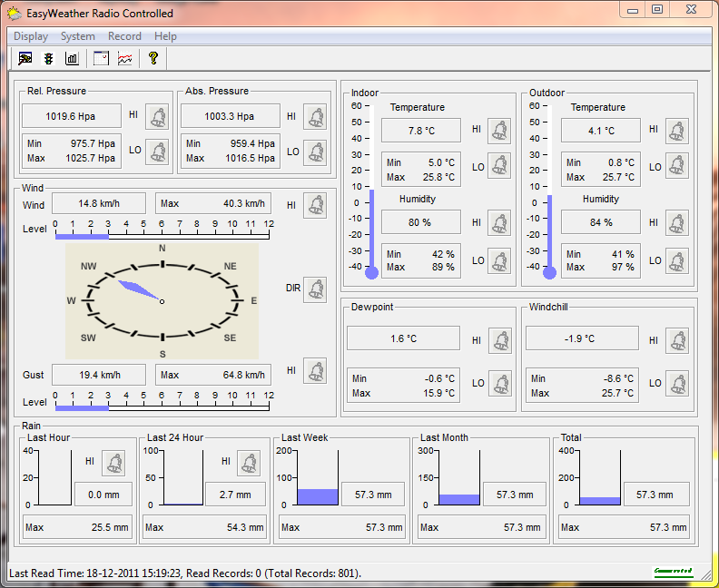The image size is (719, 588).
Task: Toggle the Rain Last Hour HI alarm
Action: [113, 464]
